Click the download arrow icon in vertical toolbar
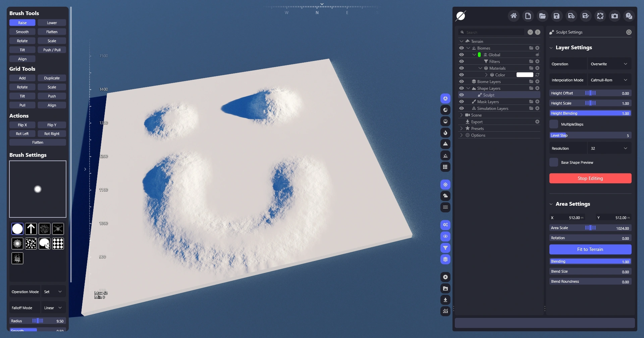644x338 pixels. [445, 300]
